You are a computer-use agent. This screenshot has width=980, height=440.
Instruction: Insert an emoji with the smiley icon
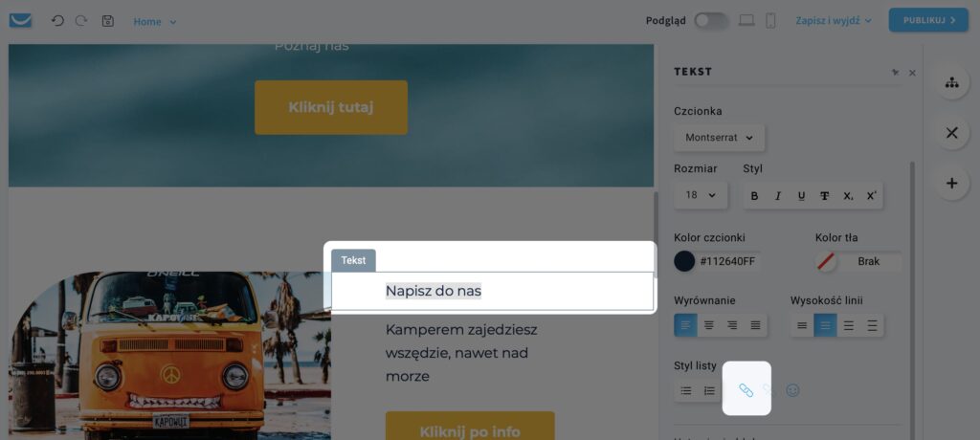pos(792,390)
